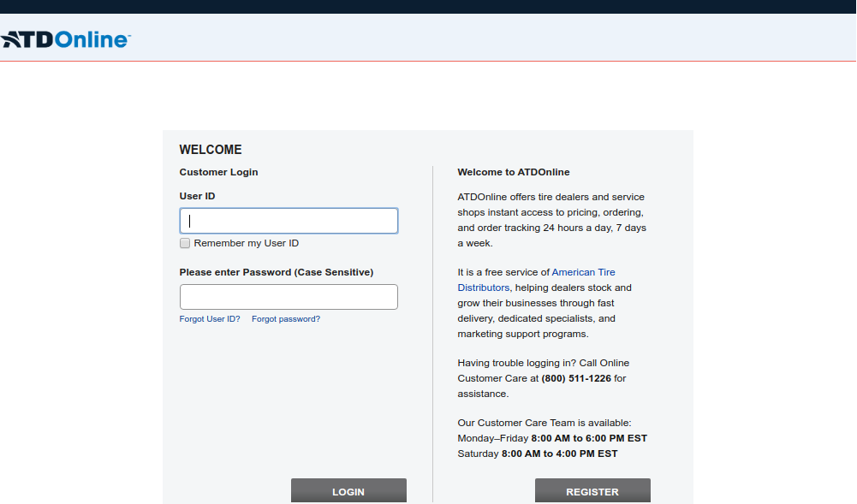Viewport: 857px width, 504px height.
Task: Open the Forgot User ID link
Action: (x=210, y=319)
